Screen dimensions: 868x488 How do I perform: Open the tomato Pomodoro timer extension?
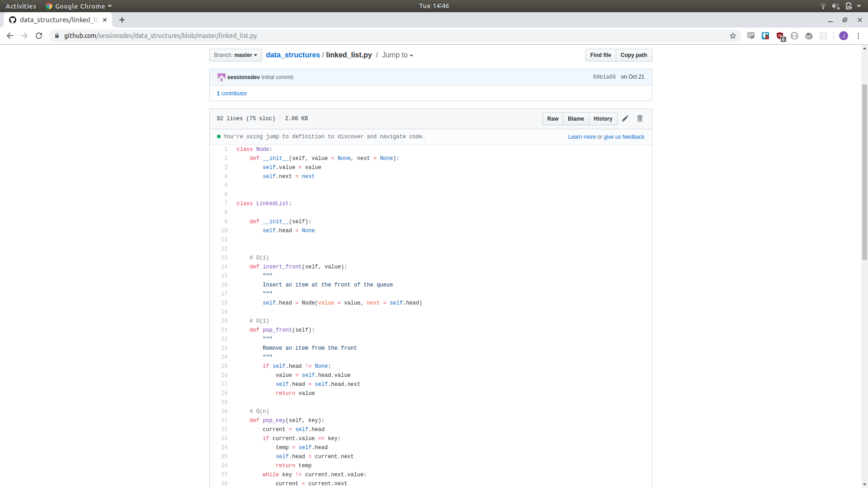(809, 36)
